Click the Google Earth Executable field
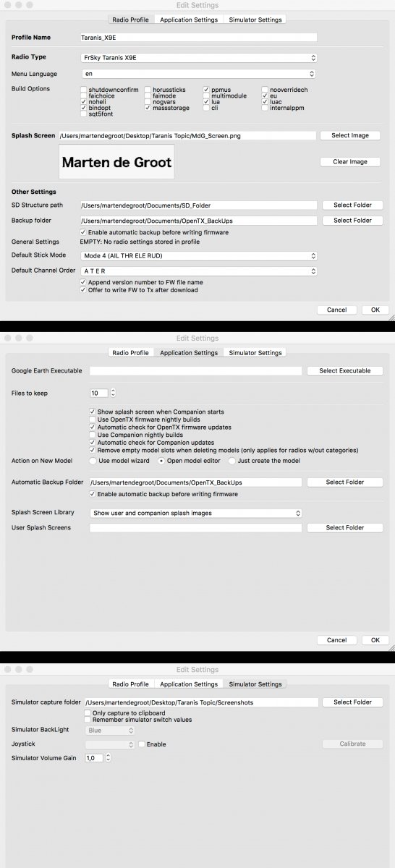This screenshot has width=395, height=868. point(195,370)
